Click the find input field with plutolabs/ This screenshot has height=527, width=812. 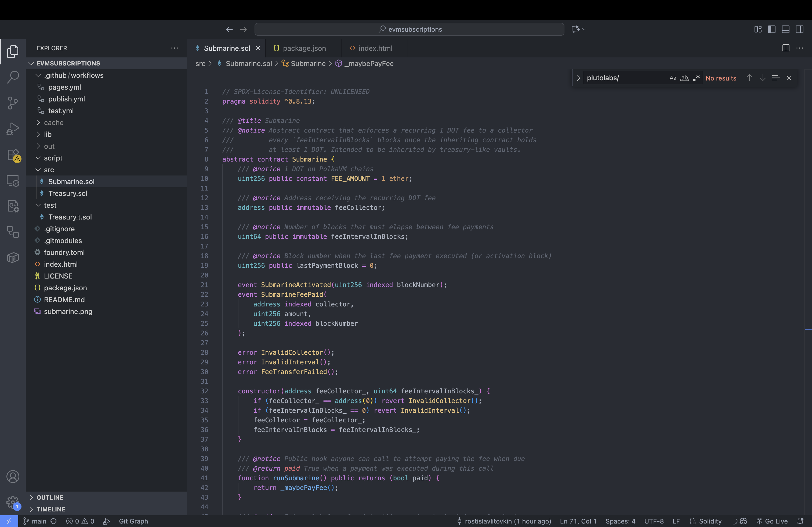(624, 78)
